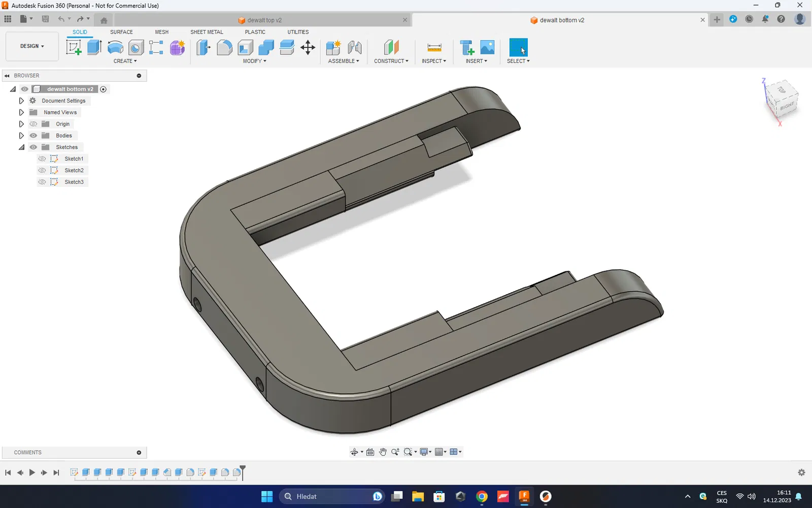The height and width of the screenshot is (508, 812).
Task: Toggle the activate component radio button
Action: [104, 89]
